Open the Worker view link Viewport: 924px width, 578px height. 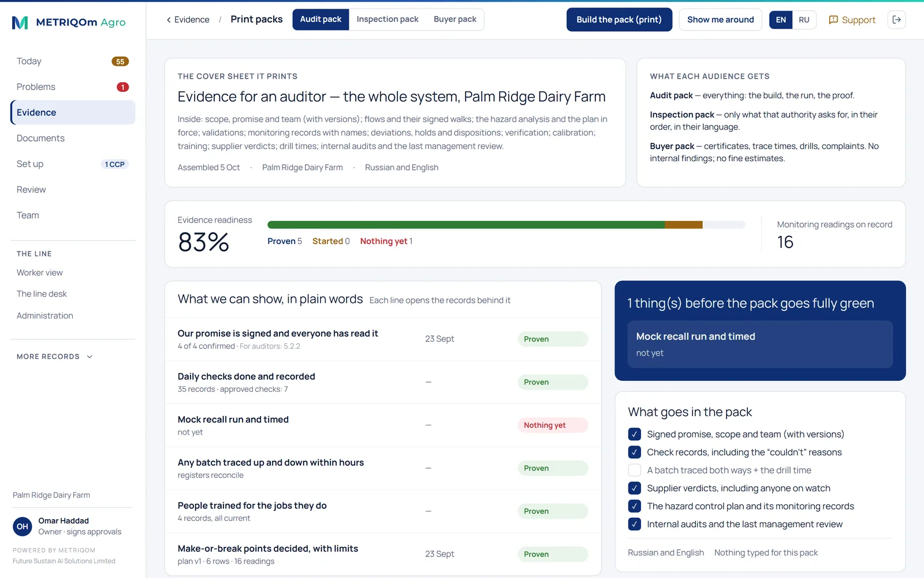tap(40, 273)
